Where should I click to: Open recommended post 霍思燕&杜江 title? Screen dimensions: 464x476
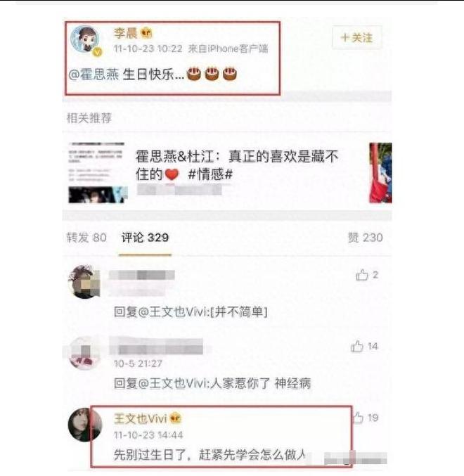(237, 165)
